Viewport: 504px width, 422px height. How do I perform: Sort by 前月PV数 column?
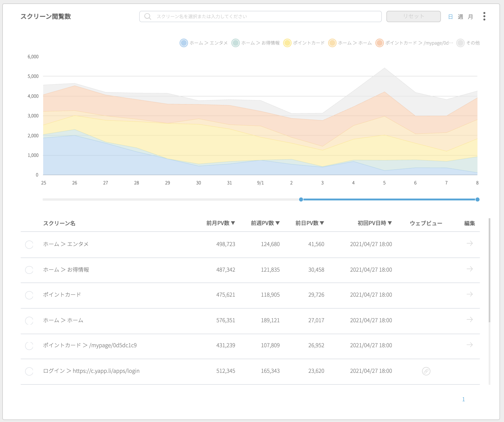(221, 223)
